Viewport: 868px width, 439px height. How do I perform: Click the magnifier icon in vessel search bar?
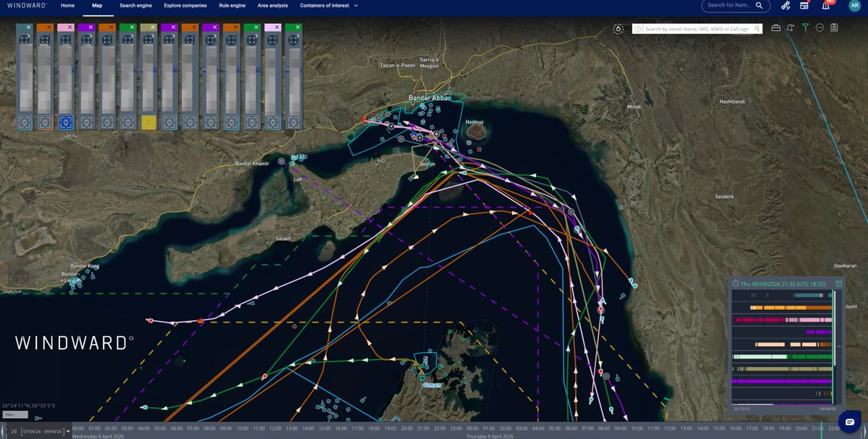tap(757, 29)
